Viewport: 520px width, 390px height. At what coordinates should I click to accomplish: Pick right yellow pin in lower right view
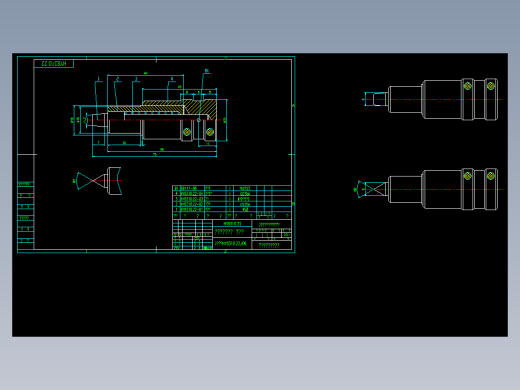pyautogui.click(x=490, y=176)
